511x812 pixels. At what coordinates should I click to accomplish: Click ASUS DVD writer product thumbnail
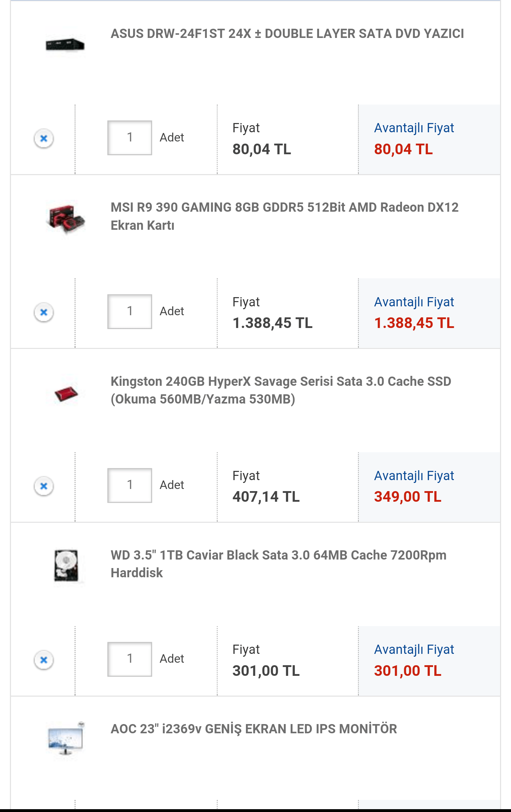65,45
